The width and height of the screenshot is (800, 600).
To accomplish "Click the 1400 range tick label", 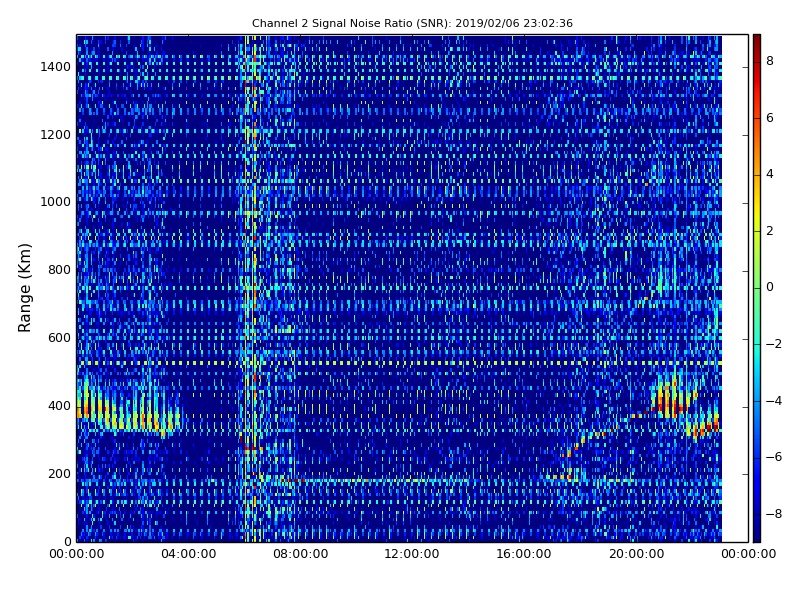I will pyautogui.click(x=55, y=67).
